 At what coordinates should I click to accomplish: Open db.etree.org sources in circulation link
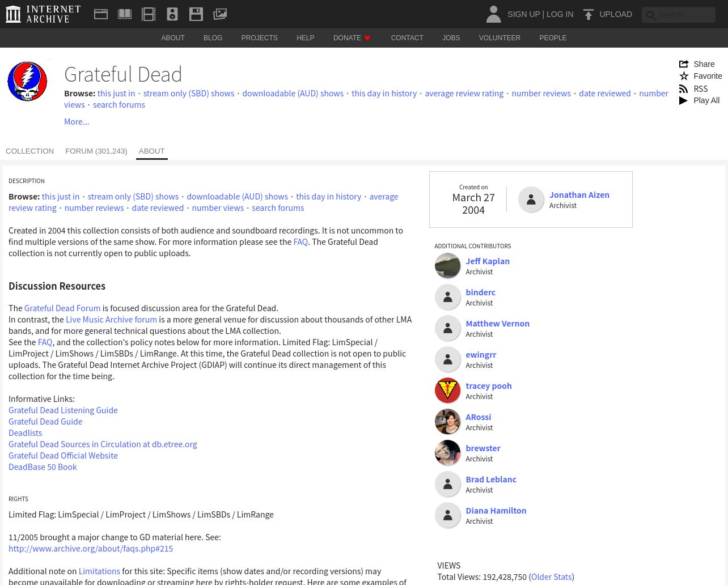(103, 444)
